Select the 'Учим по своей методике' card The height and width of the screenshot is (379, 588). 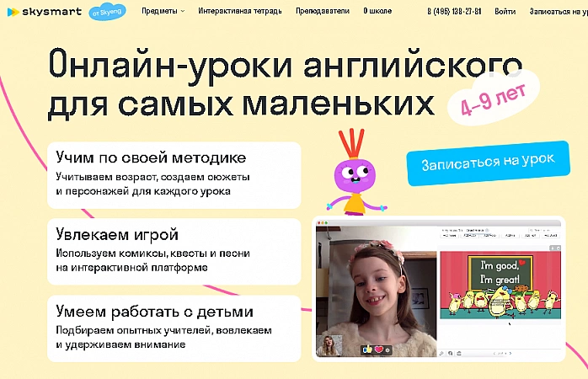click(x=174, y=174)
